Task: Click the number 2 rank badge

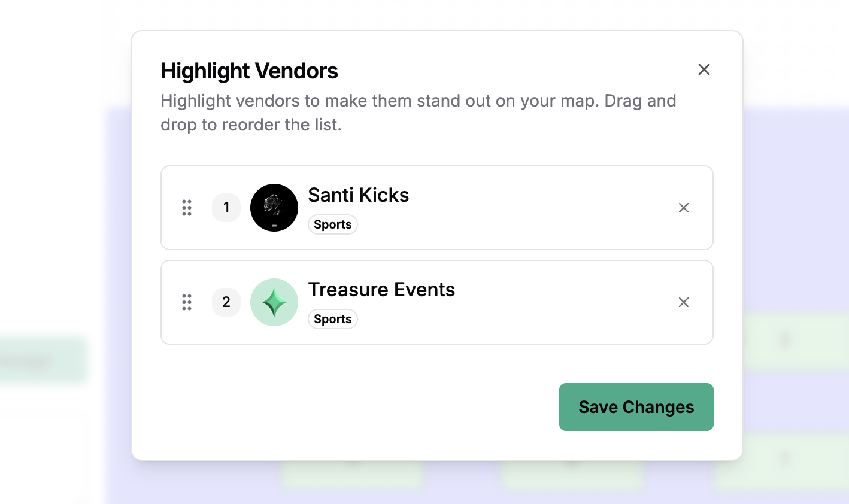Action: (226, 302)
